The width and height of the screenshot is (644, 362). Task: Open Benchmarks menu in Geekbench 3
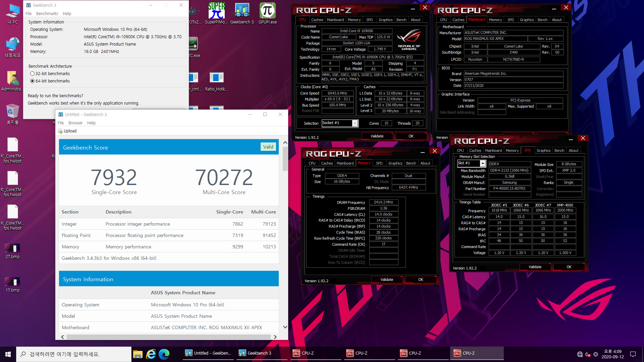47,14
